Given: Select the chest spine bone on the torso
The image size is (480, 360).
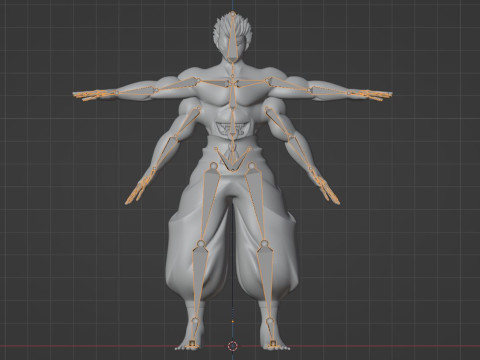Looking at the screenshot, I should 233,97.
